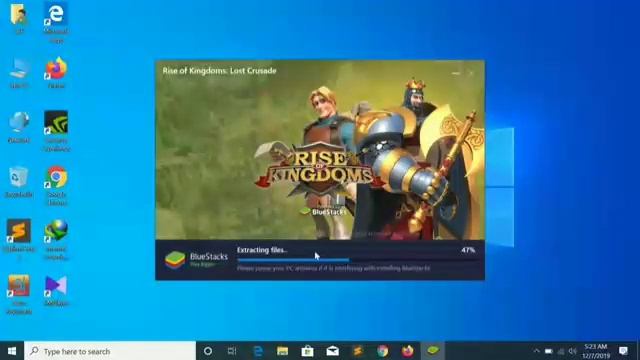Open the clock showing 5:23 AM
The width and height of the screenshot is (640, 360).
pyautogui.click(x=596, y=351)
